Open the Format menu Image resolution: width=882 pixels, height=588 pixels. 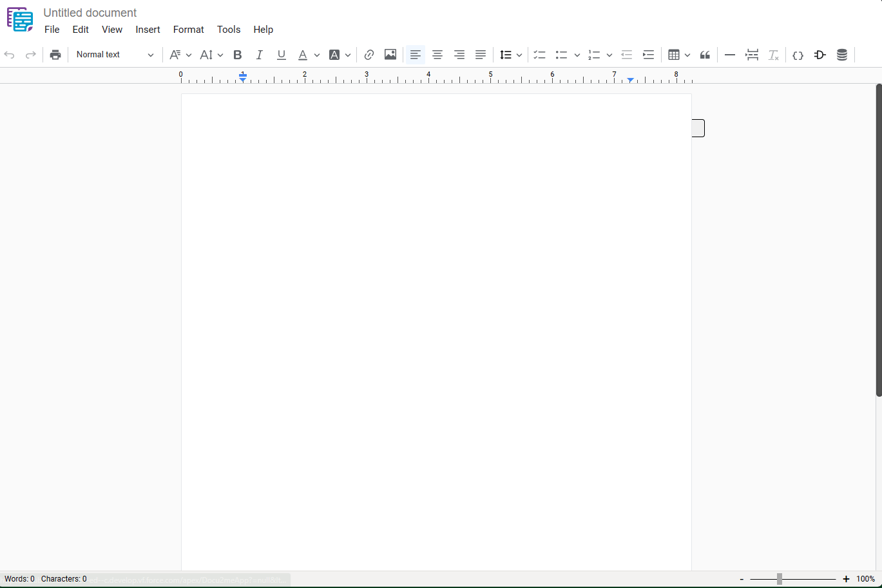click(189, 30)
